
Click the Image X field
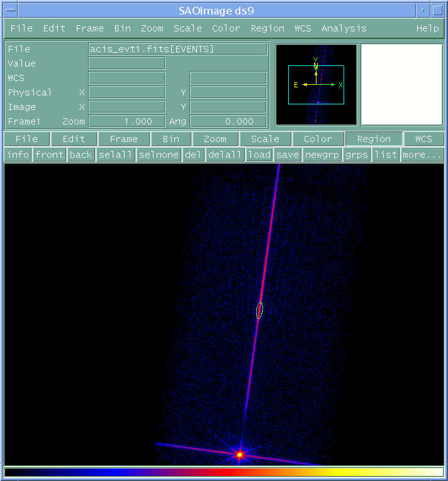(127, 107)
